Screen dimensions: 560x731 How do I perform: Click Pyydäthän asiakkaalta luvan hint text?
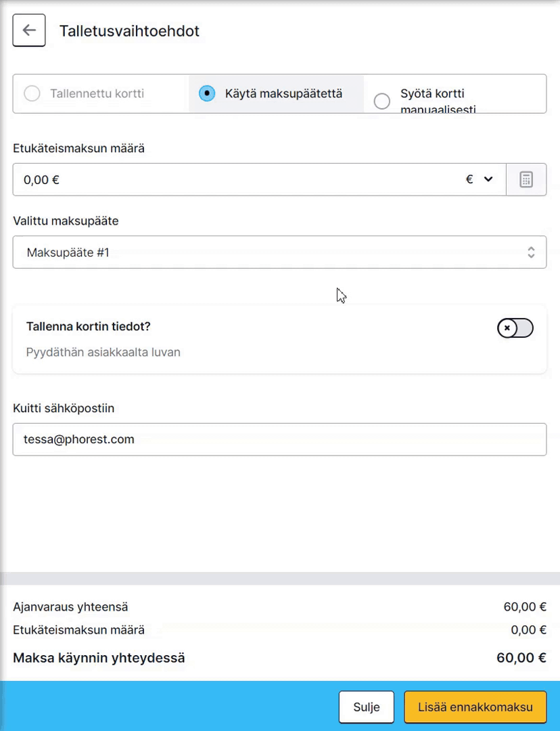[103, 352]
